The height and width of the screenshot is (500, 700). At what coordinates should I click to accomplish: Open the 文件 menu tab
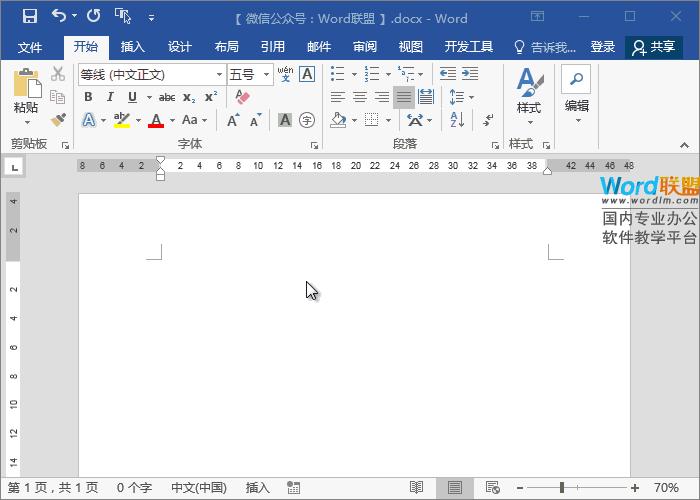(x=30, y=47)
